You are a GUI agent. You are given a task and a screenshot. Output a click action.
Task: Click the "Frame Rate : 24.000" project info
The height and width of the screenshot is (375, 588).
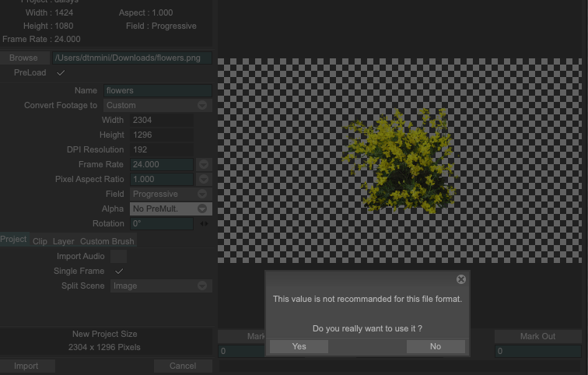coord(41,39)
